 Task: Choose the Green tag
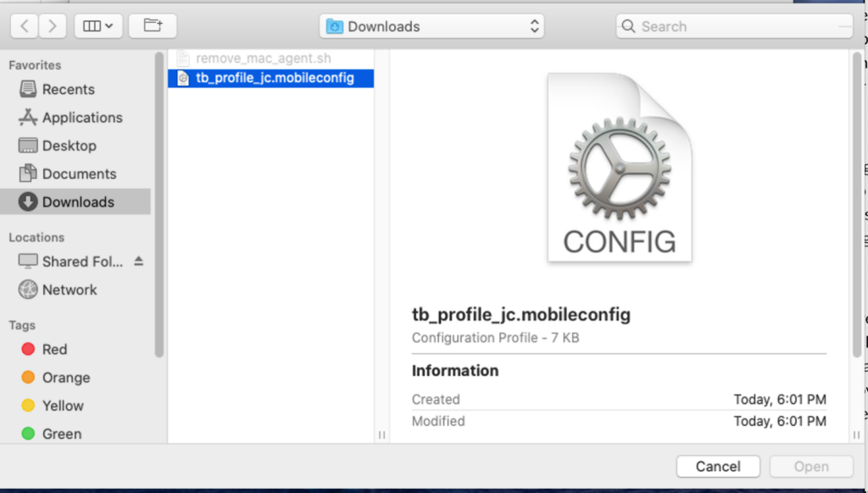click(61, 434)
